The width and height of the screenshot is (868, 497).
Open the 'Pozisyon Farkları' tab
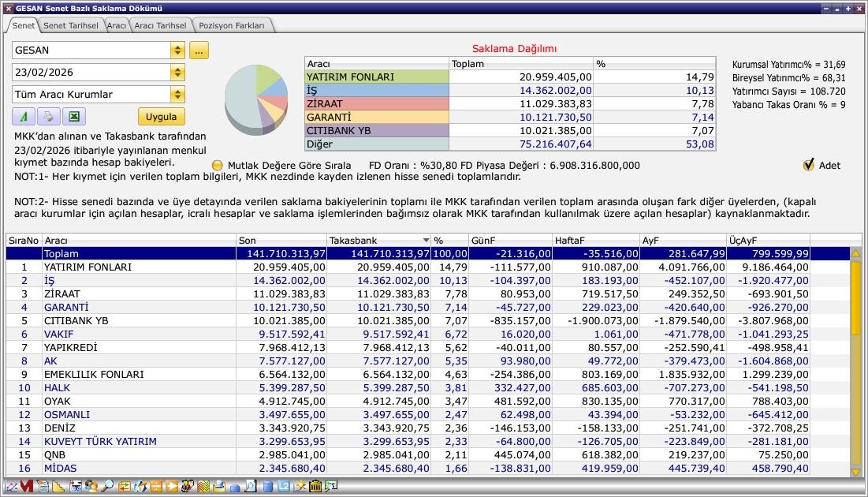coord(232,25)
